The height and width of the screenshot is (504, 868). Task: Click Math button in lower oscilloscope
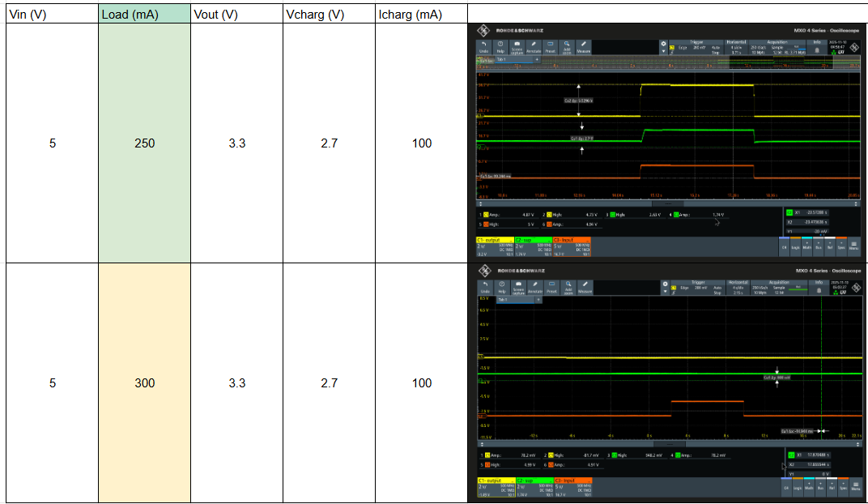coord(809,486)
